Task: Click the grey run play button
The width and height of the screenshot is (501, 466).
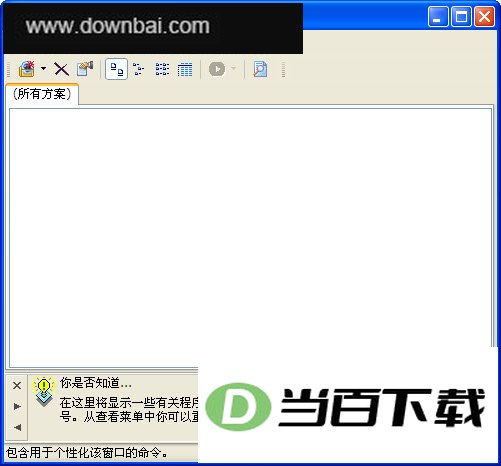Action: point(217,69)
